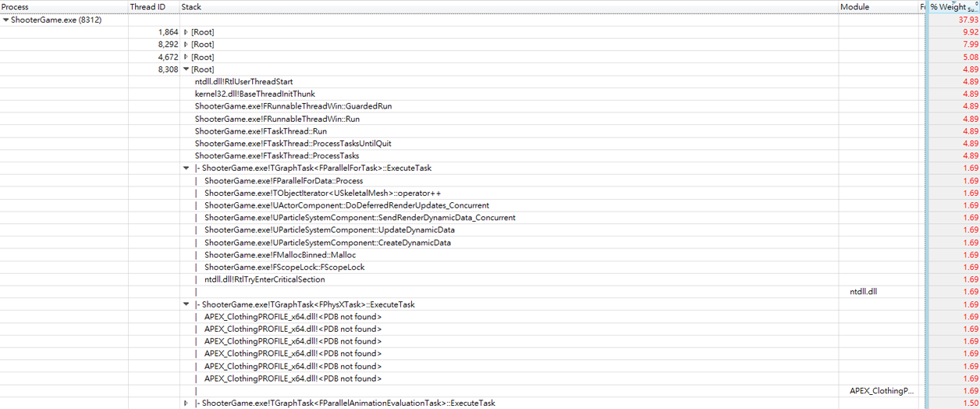Select the FTaskThread::ProcessTasksUntilQuit frame
The image size is (980, 409).
point(293,144)
